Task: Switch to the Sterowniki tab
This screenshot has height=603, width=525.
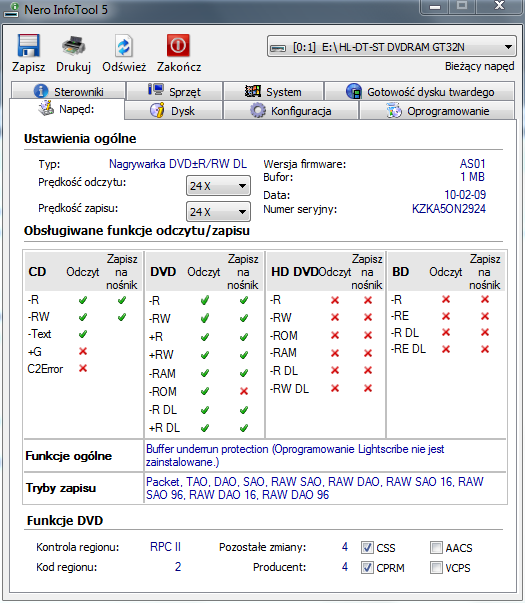Action: click(69, 91)
